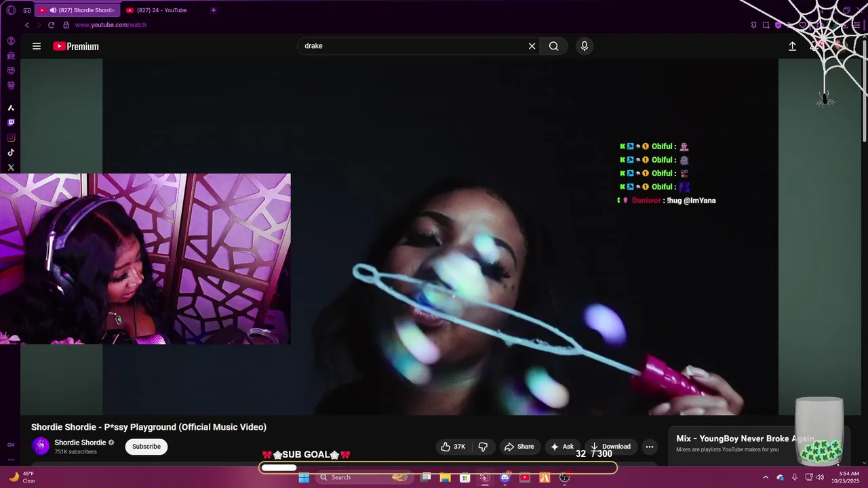
Task: Start voice search with microphone
Action: pos(585,46)
